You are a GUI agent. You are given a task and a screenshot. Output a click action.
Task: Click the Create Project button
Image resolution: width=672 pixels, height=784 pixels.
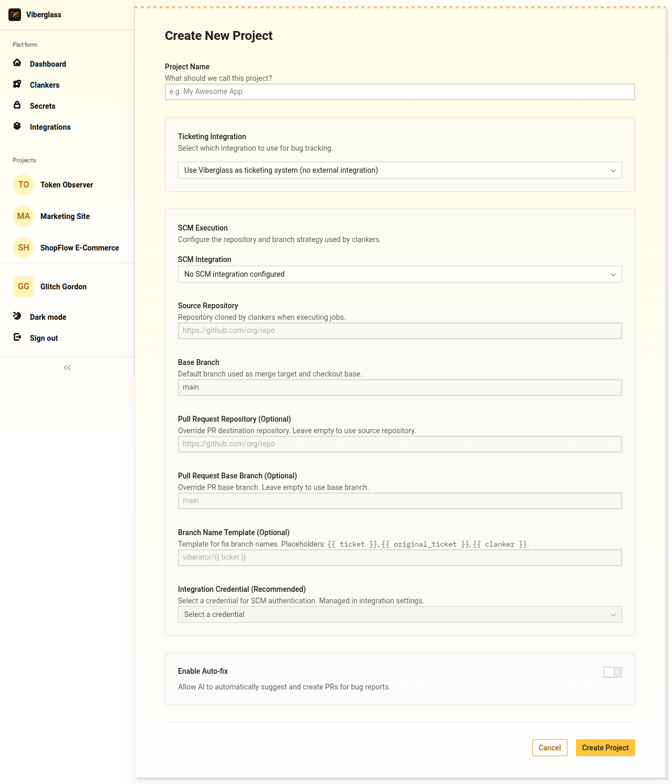click(605, 748)
